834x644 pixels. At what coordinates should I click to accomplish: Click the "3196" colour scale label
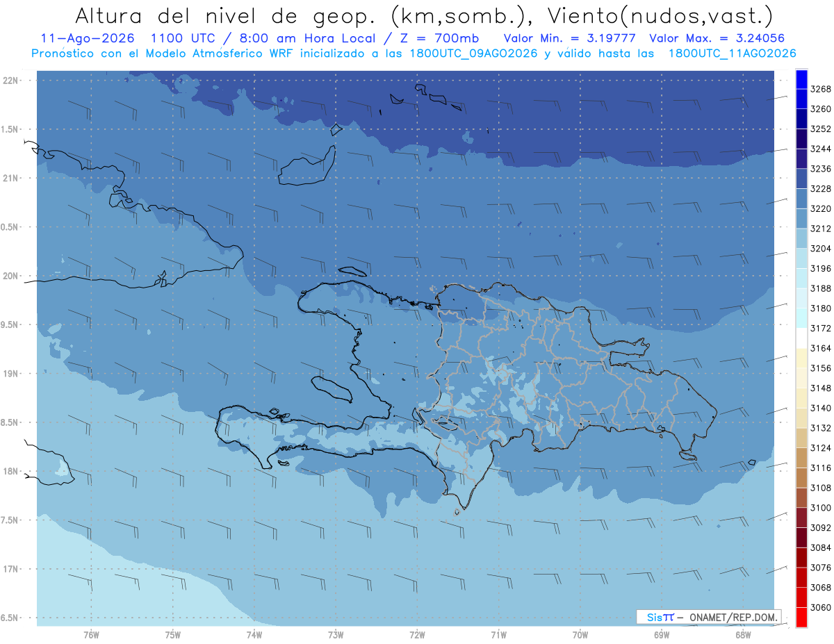click(x=821, y=269)
